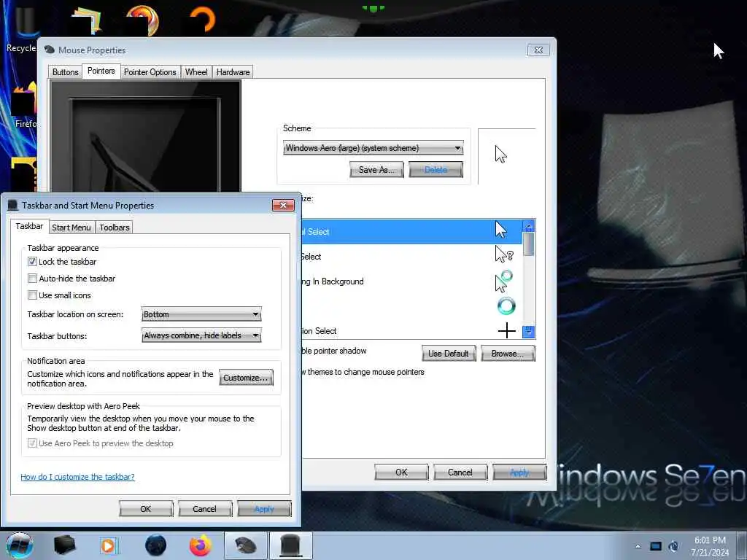Open the Taskbar buttons dropdown
The image size is (747, 560).
[201, 335]
